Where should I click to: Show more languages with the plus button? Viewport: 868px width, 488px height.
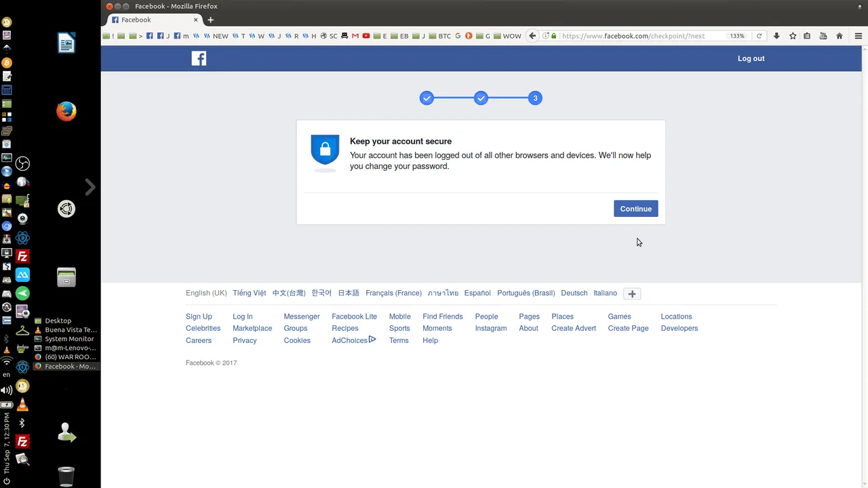[632, 293]
